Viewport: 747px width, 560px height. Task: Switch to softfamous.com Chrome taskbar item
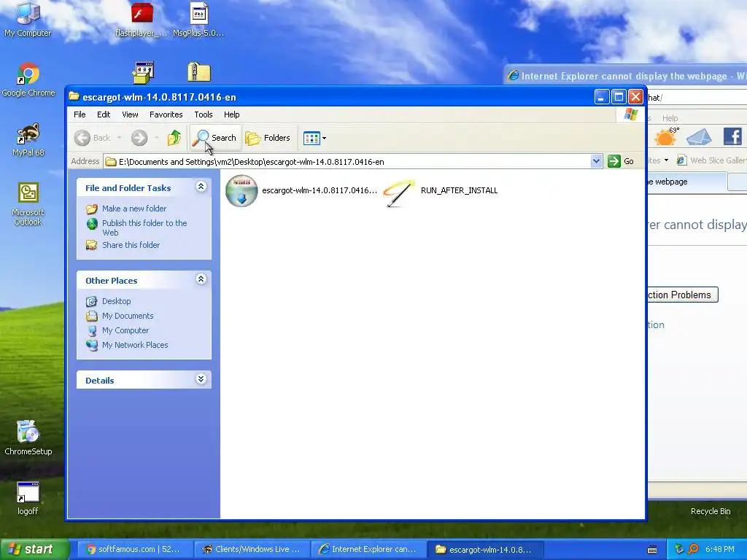tap(134, 549)
